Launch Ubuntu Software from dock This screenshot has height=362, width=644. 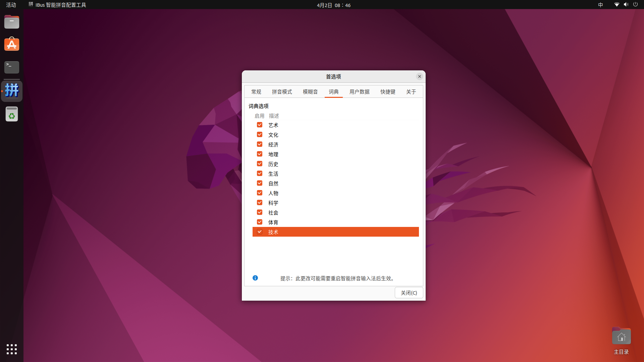pos(12,45)
